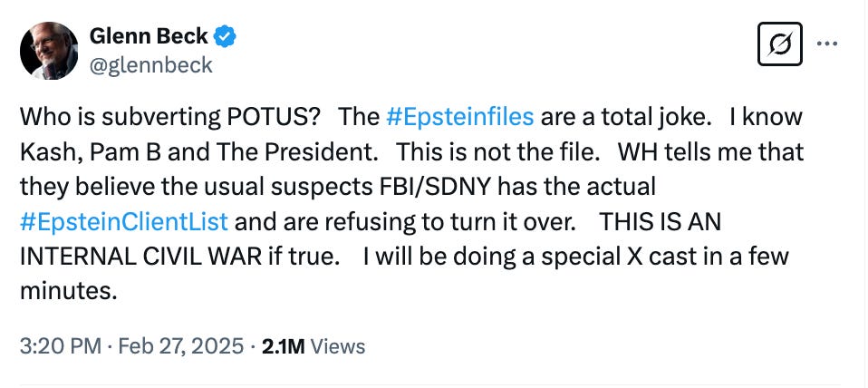Click the blue verified checkmark badge

[227, 37]
